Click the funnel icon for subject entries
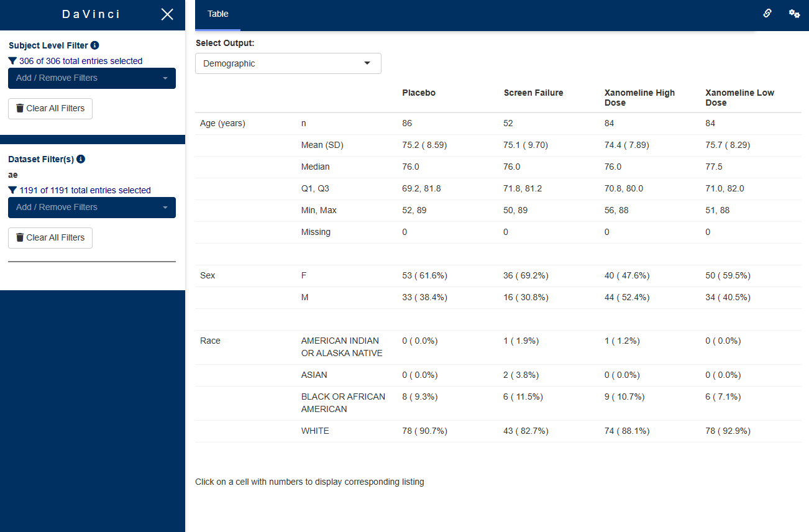This screenshot has height=532, width=809. (x=12, y=61)
